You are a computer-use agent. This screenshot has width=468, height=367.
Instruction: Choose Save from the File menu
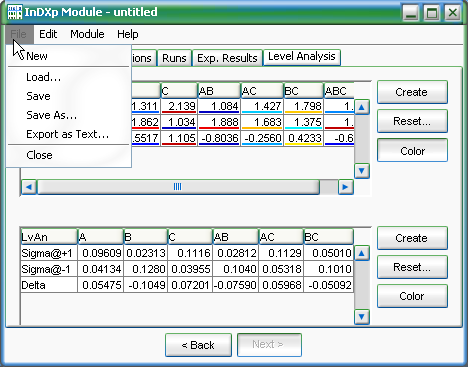point(69,96)
